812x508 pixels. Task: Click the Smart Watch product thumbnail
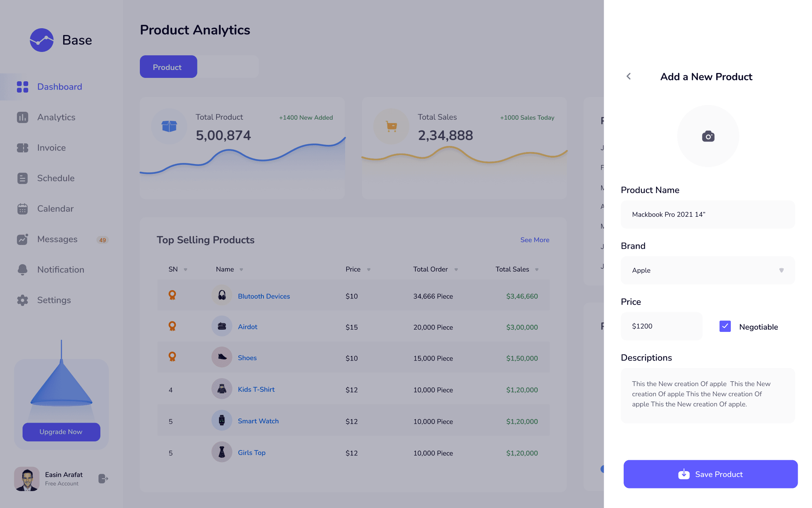(222, 420)
